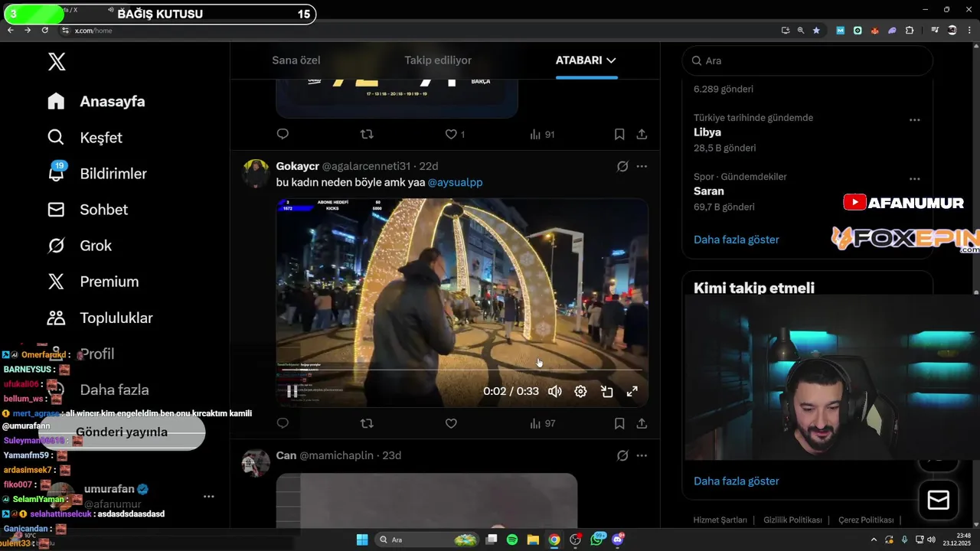The height and width of the screenshot is (551, 980).
Task: Open Sohbet messages
Action: pyautogui.click(x=87, y=210)
